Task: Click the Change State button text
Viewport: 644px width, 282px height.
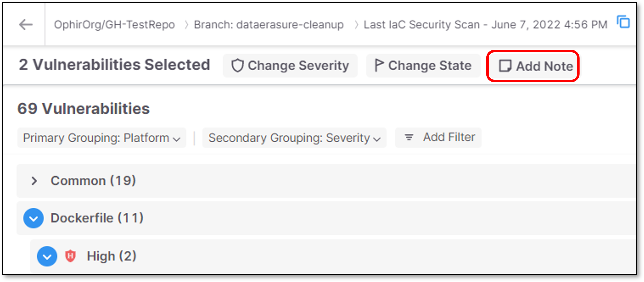Action: (430, 66)
